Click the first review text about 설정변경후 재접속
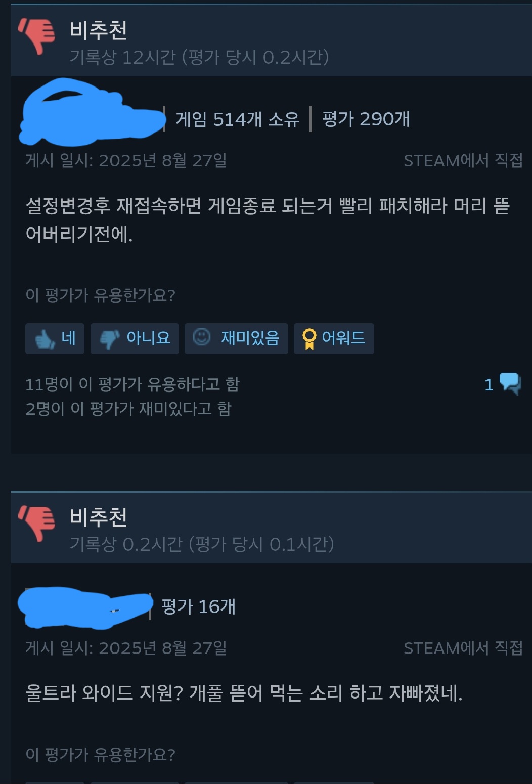The height and width of the screenshot is (784, 532). point(268,220)
